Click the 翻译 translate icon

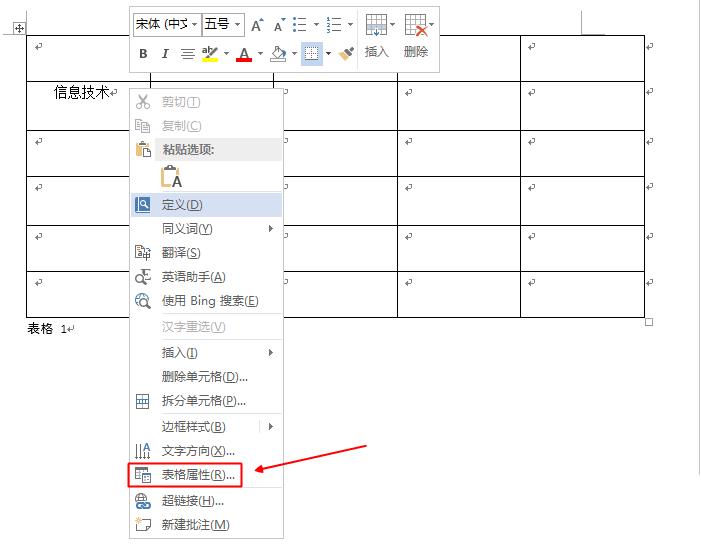[143, 253]
